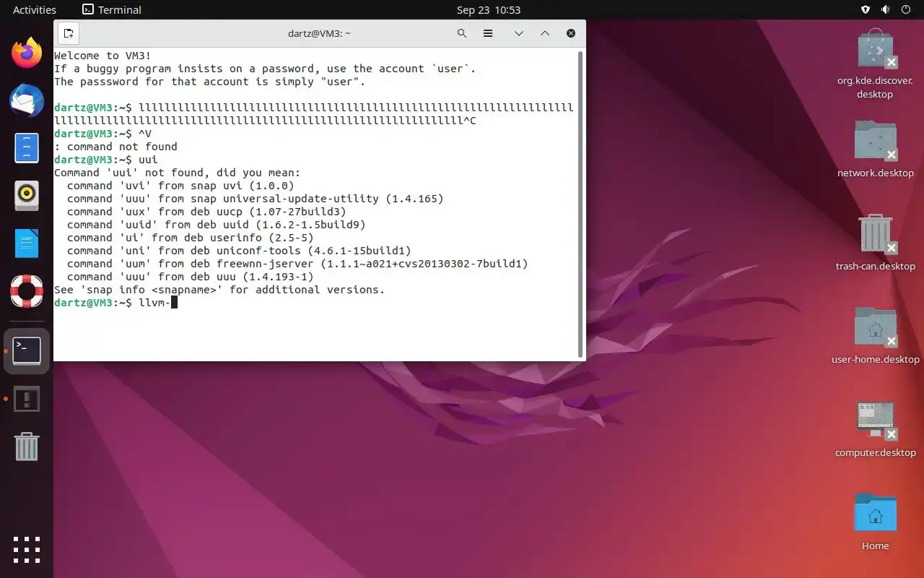Click the current prompt line with "llvm-"
This screenshot has height=578, width=924.
coord(115,303)
